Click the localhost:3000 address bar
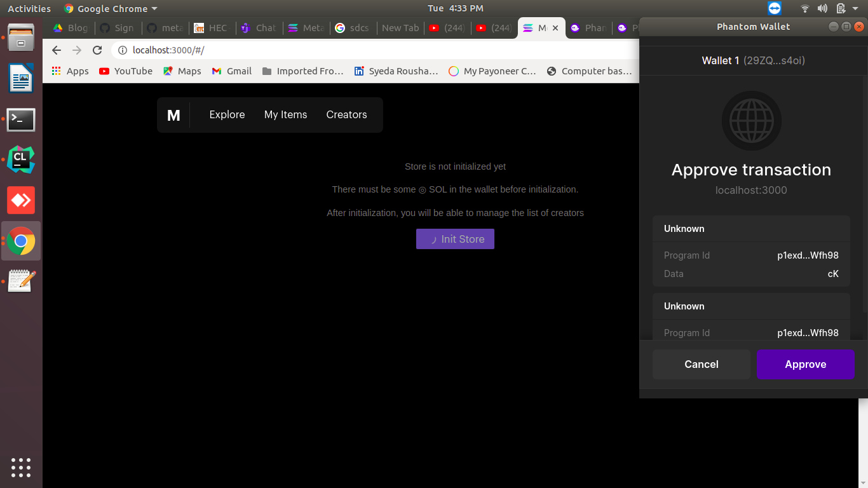The width and height of the screenshot is (868, 488). point(375,50)
